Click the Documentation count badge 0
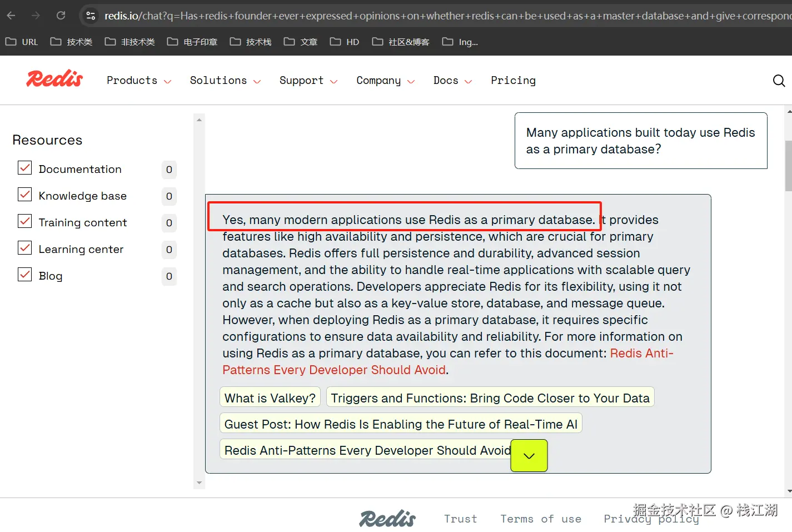The image size is (792, 532). [169, 170]
